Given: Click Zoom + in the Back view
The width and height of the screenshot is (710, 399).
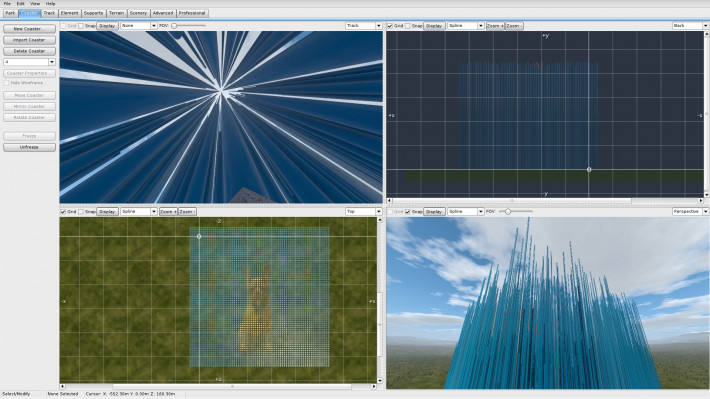Looking at the screenshot, I should (x=495, y=26).
